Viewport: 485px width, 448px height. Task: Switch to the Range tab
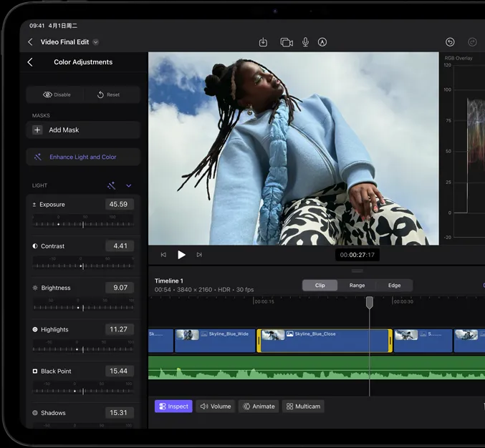357,285
